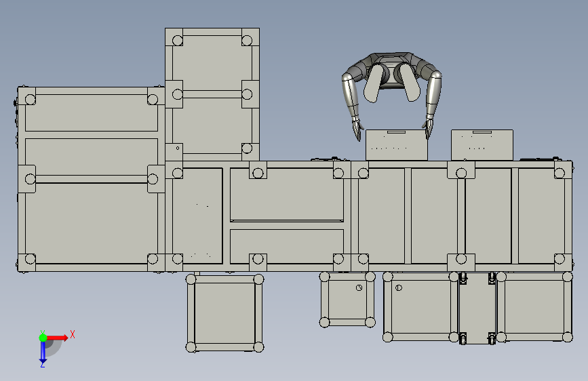This screenshot has height=381, width=588.
Task: Select the standalone square case below the long row
Action: click(224, 313)
